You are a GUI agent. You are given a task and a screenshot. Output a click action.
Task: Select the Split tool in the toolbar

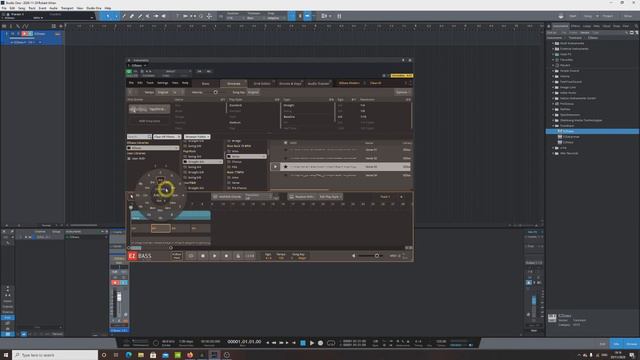coord(124,16)
